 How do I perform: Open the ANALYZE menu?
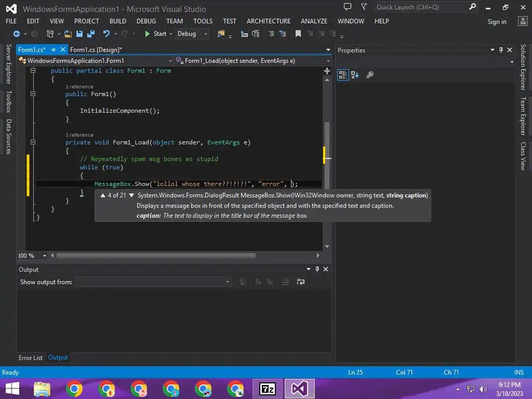[x=314, y=21]
